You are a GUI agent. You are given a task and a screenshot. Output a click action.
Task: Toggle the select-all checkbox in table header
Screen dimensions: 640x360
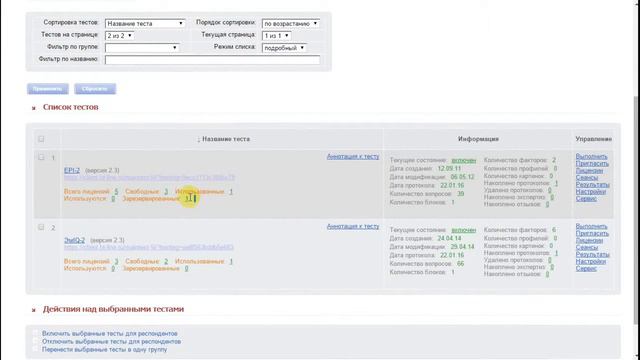41,139
